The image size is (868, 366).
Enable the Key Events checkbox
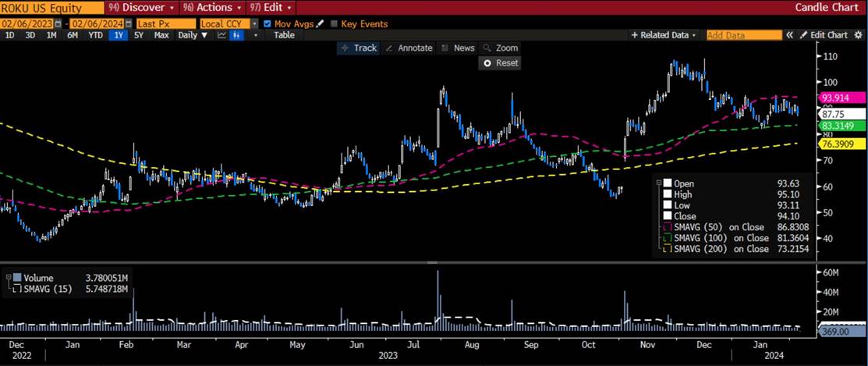point(334,24)
